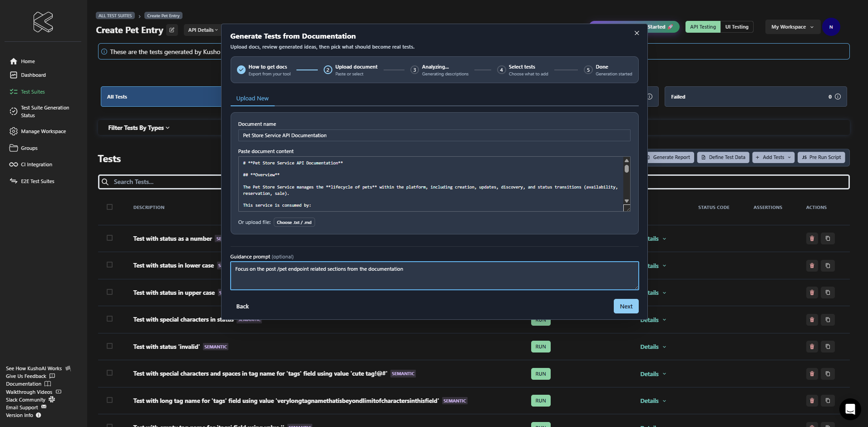Delete the 'Test with status invalid' row
Viewport: 868px width, 427px height.
coord(812,347)
